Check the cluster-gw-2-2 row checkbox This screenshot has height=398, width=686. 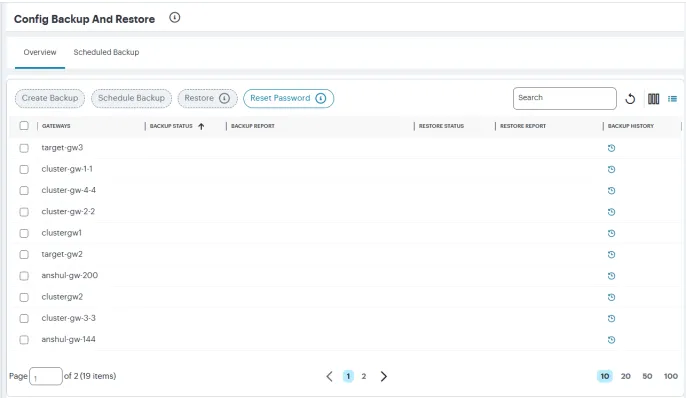point(24,212)
